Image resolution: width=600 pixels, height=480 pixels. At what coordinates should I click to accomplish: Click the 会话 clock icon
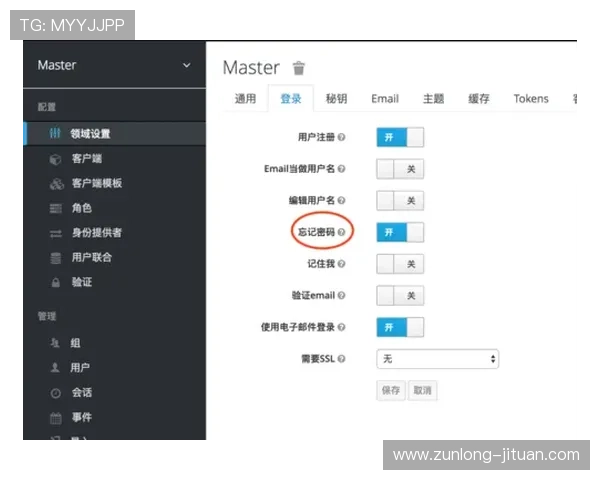point(55,393)
